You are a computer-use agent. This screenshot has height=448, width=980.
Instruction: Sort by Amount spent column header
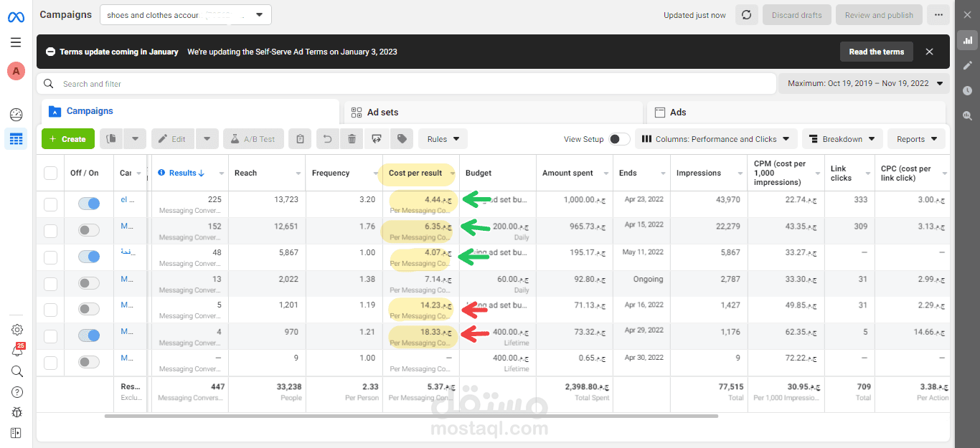[x=567, y=173]
